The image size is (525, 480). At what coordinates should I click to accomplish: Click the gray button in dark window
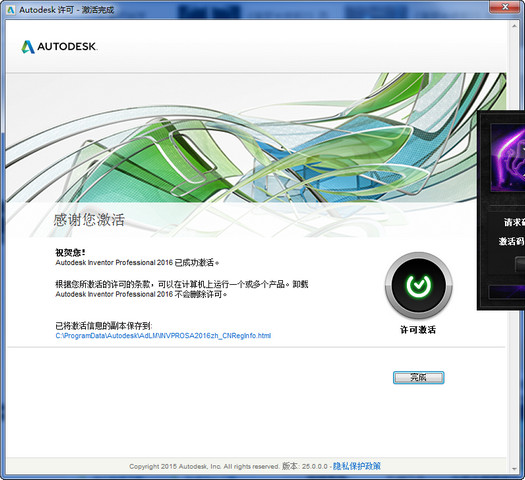pos(520,264)
